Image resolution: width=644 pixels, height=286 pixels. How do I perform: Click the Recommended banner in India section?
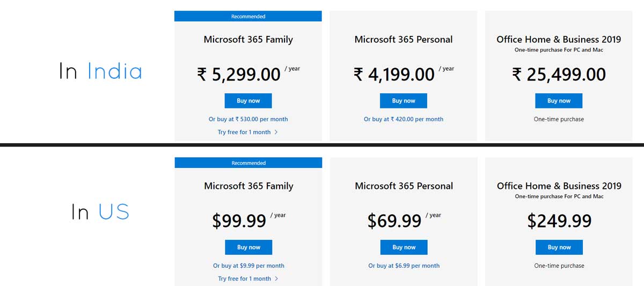pos(248,17)
